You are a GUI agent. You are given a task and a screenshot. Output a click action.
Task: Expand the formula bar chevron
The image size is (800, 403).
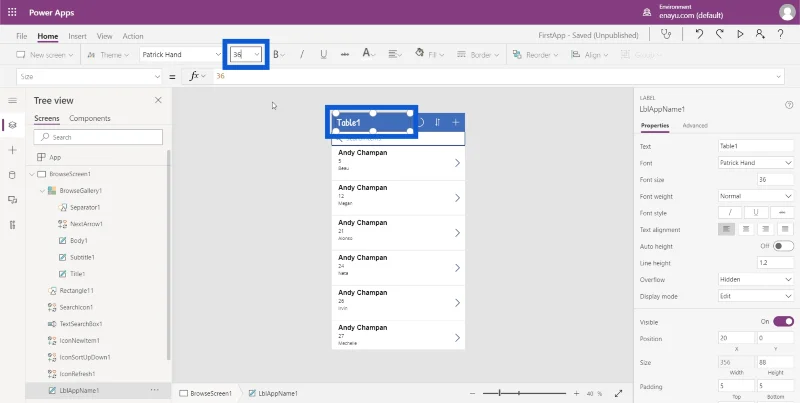click(779, 77)
